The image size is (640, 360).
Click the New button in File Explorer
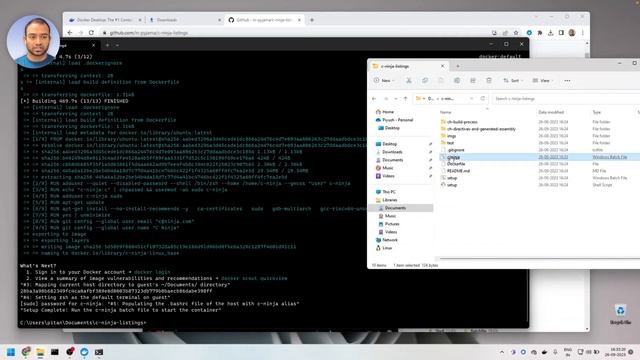pyautogui.click(x=384, y=81)
